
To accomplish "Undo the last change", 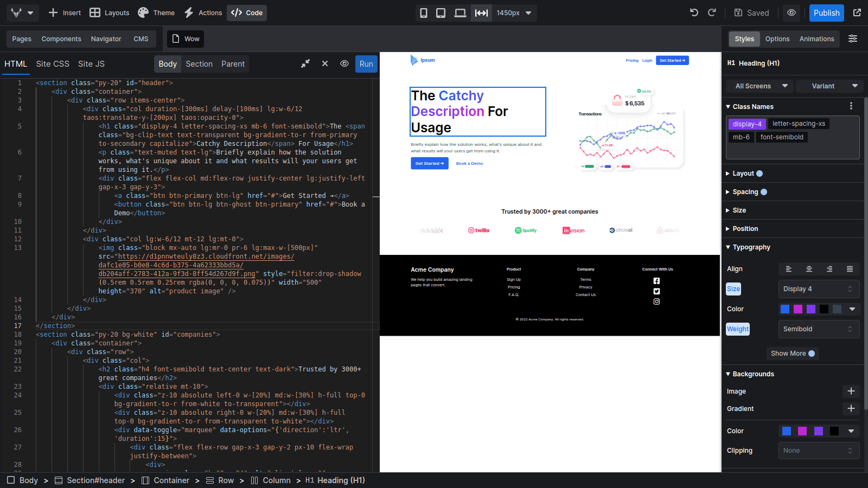I will point(694,12).
